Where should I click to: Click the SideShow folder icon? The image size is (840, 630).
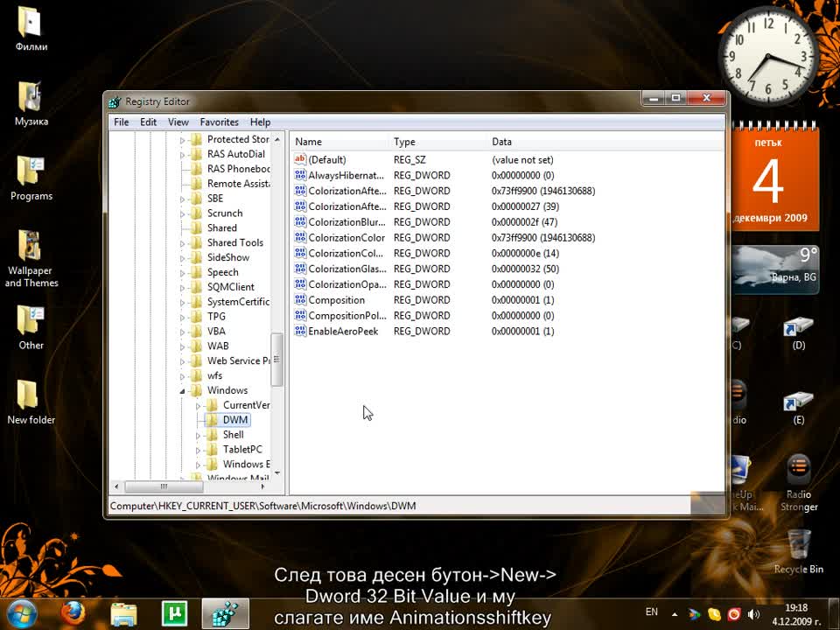(197, 257)
